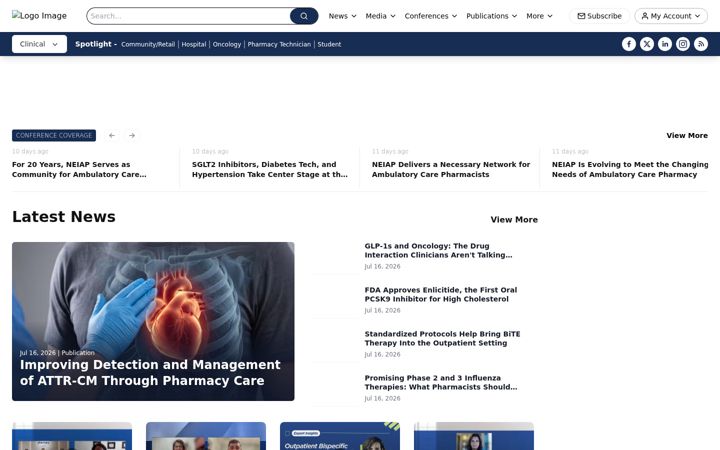This screenshot has height=450, width=720.
Task: Open the RSS feed icon
Action: (701, 44)
